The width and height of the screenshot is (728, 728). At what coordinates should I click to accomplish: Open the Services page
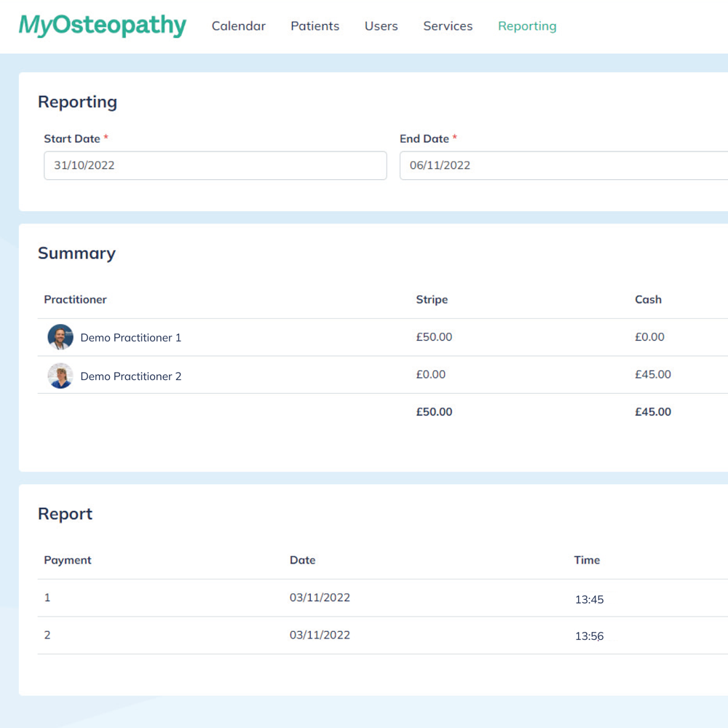(448, 26)
